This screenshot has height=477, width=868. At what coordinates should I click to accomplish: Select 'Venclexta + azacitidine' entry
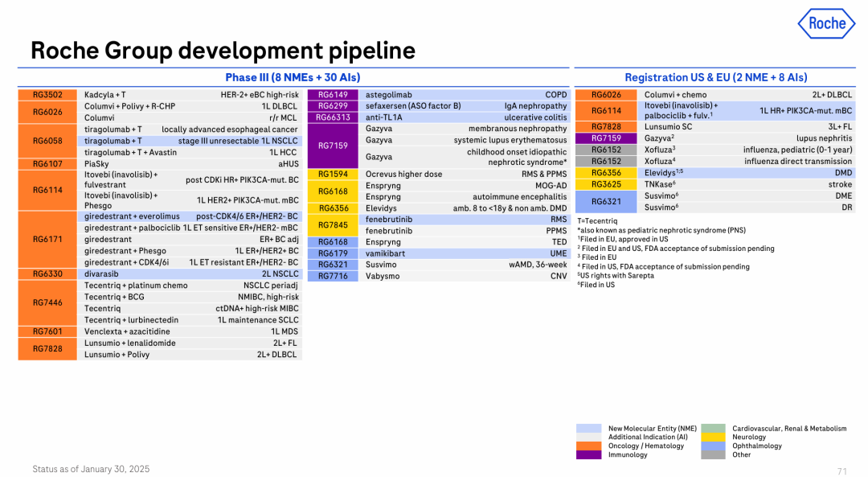127,331
